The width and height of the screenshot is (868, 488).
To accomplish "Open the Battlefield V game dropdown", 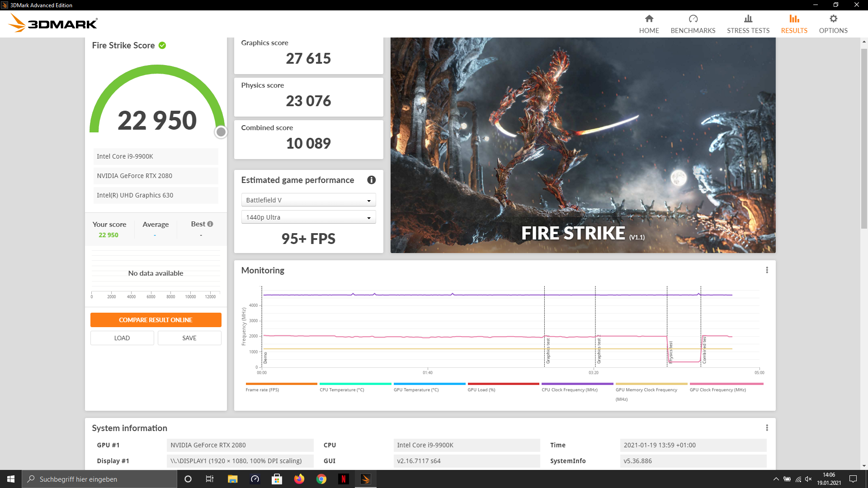I will pos(308,200).
